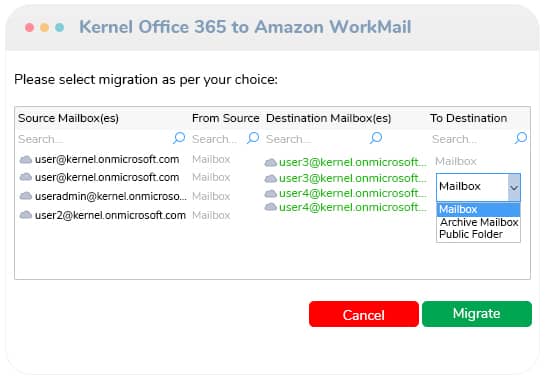Image resolution: width=545 pixels, height=380 pixels.
Task: Click cloud icon beside last user4 destination
Action: coord(270,207)
